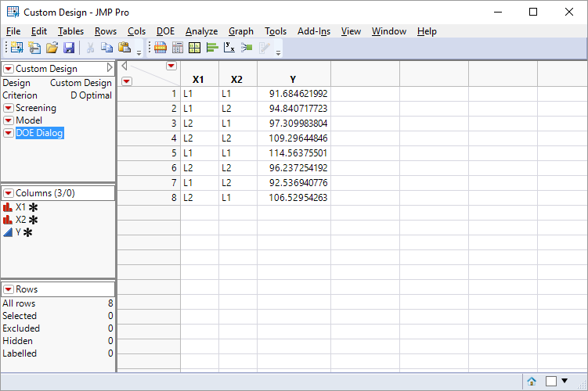The height and width of the screenshot is (391, 588).
Task: Click the Excluded entry in Rows panel
Action: click(x=58, y=328)
